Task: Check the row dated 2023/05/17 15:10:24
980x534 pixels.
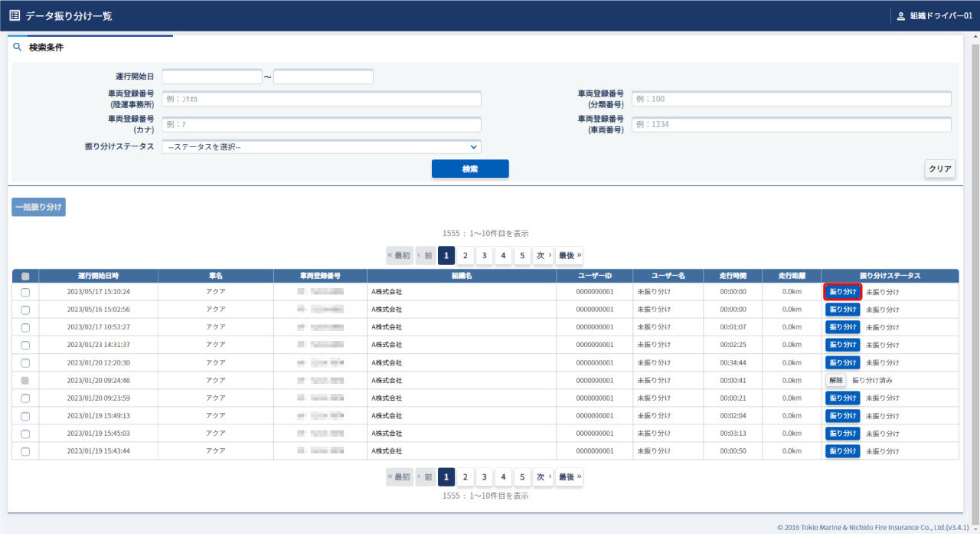Action: click(25, 292)
